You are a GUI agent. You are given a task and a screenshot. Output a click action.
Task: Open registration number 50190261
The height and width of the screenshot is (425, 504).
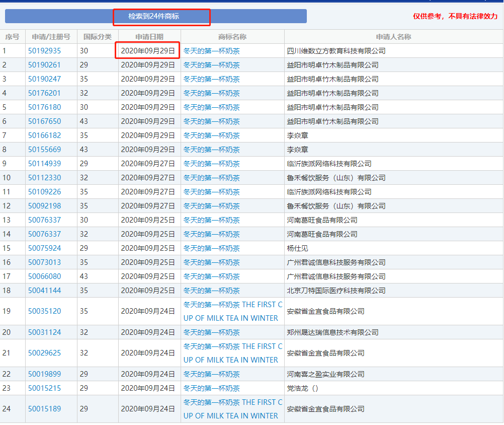44,65
